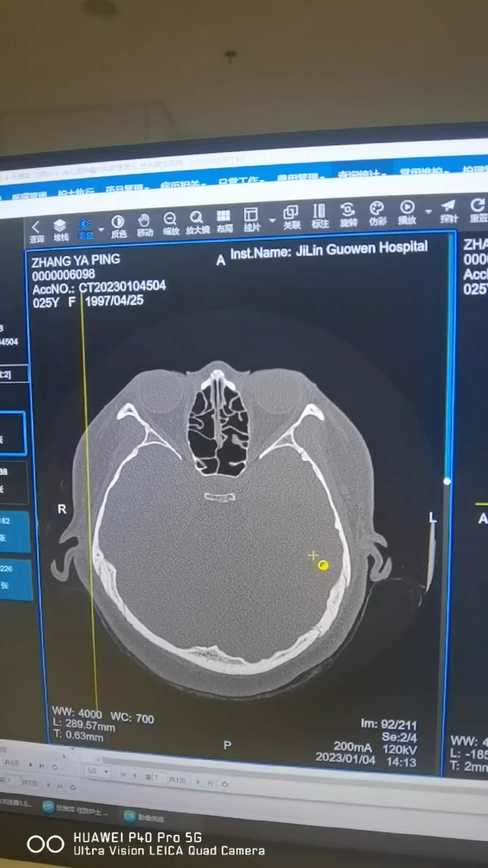The width and height of the screenshot is (488, 868).
Task: Select the 旋转 rotate tool
Action: [x=348, y=214]
